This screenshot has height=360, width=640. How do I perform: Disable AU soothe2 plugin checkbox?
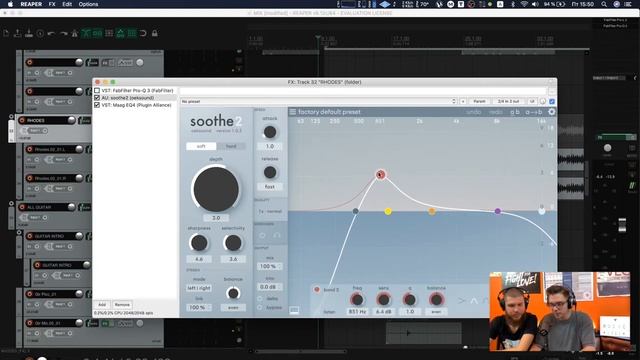click(97, 98)
